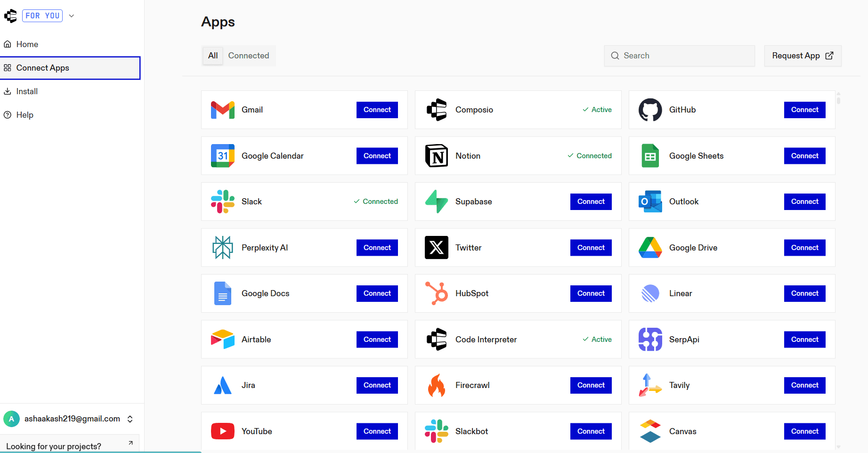Open Help in the sidebar

(71, 115)
